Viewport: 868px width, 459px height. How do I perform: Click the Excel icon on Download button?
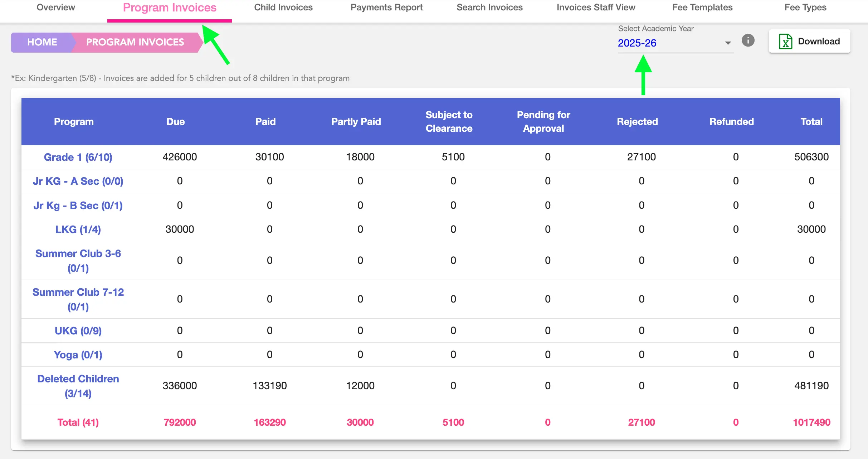pos(785,42)
